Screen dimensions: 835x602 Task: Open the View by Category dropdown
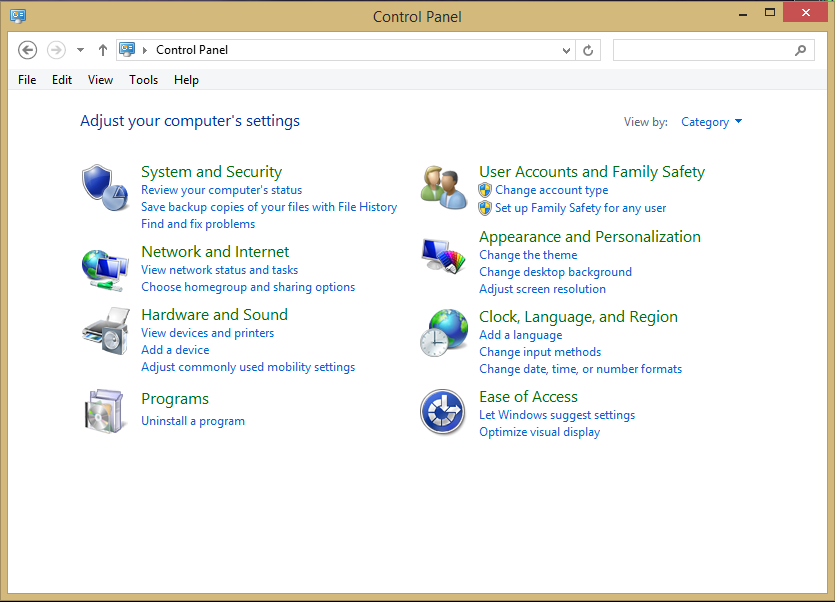(x=711, y=122)
